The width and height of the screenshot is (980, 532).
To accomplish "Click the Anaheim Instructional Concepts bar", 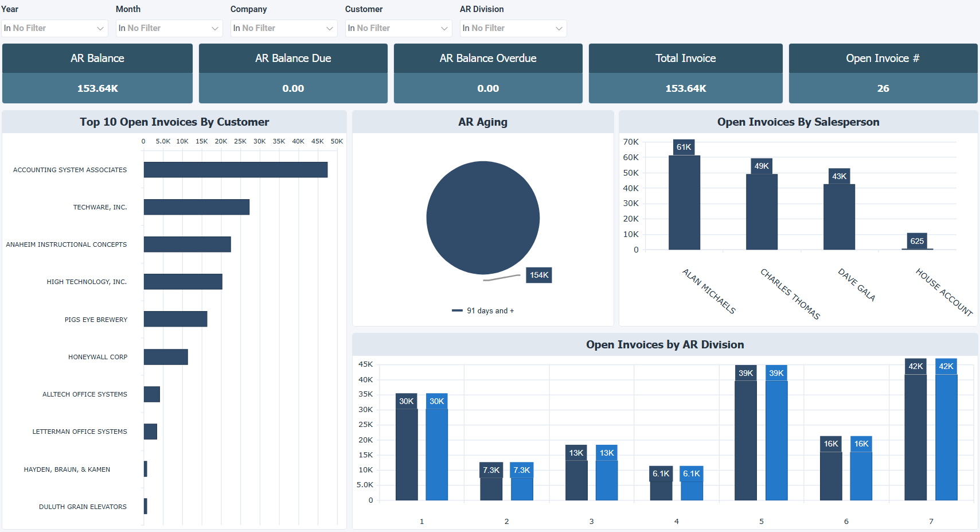I will (188, 244).
